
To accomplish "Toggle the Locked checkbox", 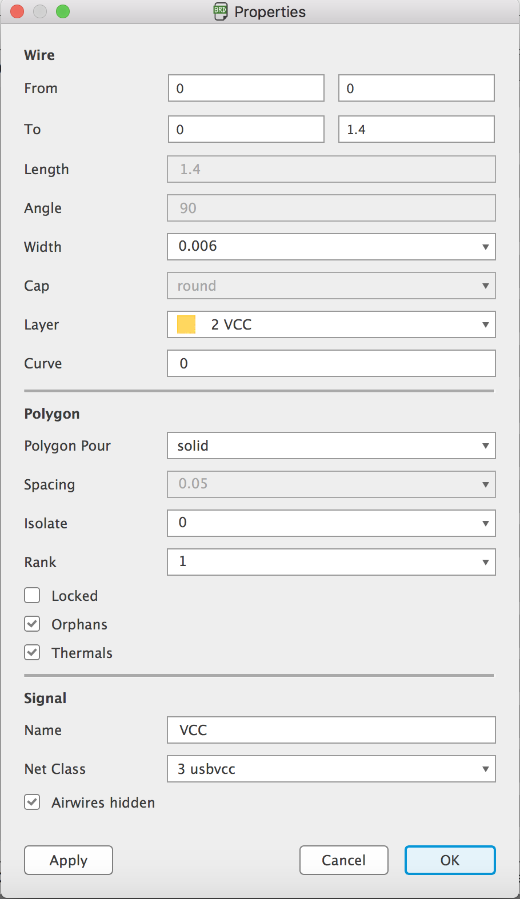I will pyautogui.click(x=32, y=595).
